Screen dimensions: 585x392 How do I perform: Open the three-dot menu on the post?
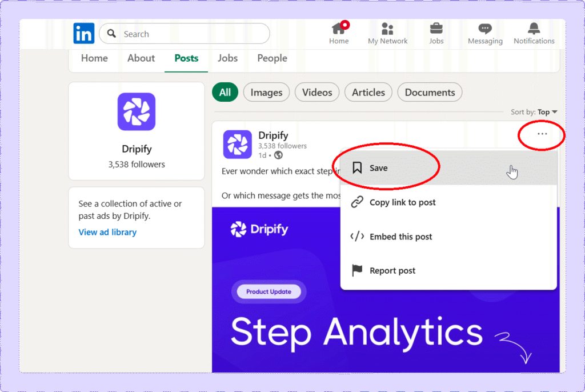pyautogui.click(x=540, y=135)
